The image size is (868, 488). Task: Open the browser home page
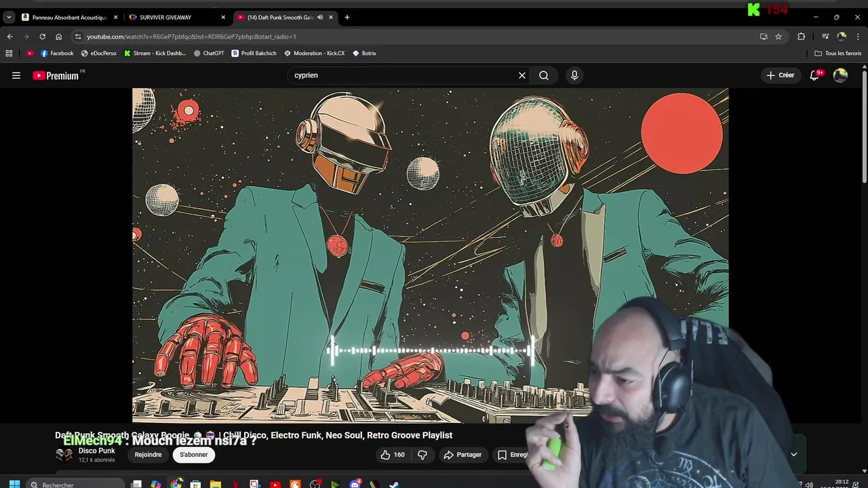[58, 37]
